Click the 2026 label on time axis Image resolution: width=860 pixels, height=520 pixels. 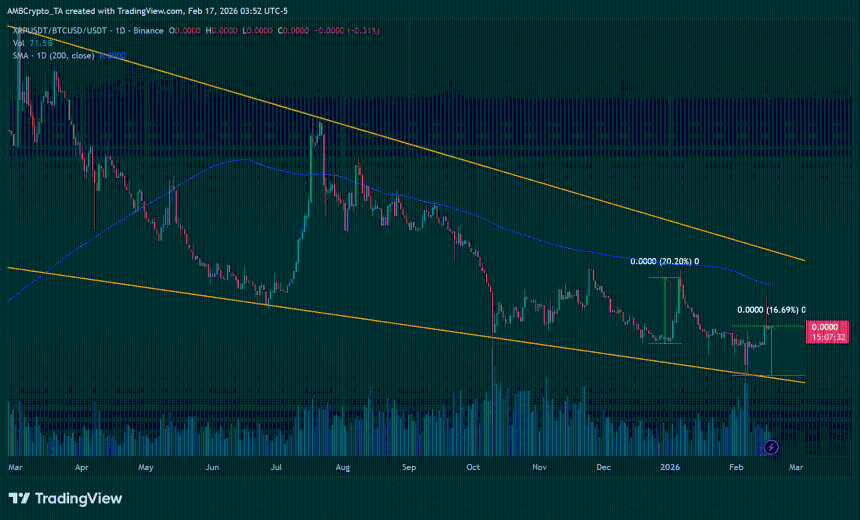(x=670, y=467)
